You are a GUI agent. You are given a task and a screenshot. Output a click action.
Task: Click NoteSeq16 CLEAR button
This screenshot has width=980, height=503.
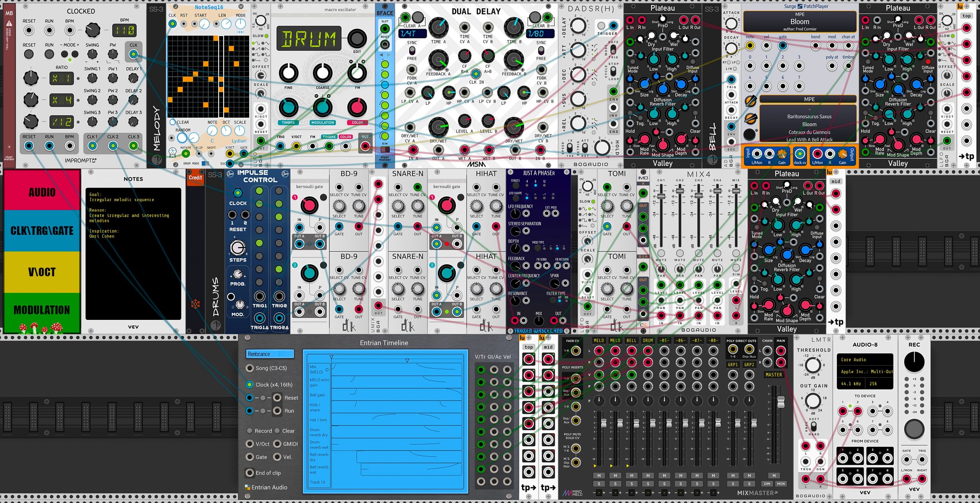point(172,122)
